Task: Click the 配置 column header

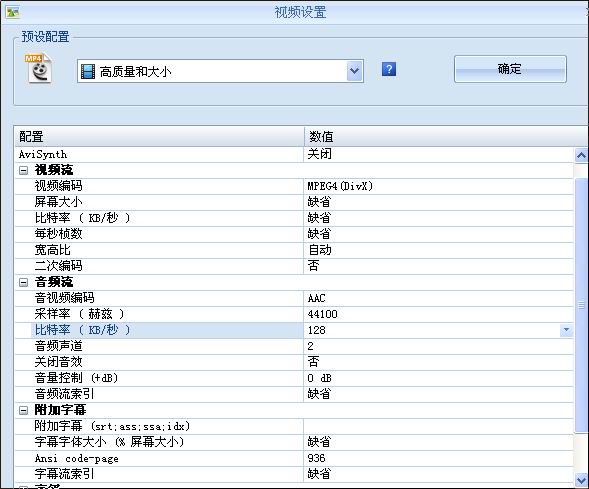Action: point(159,136)
